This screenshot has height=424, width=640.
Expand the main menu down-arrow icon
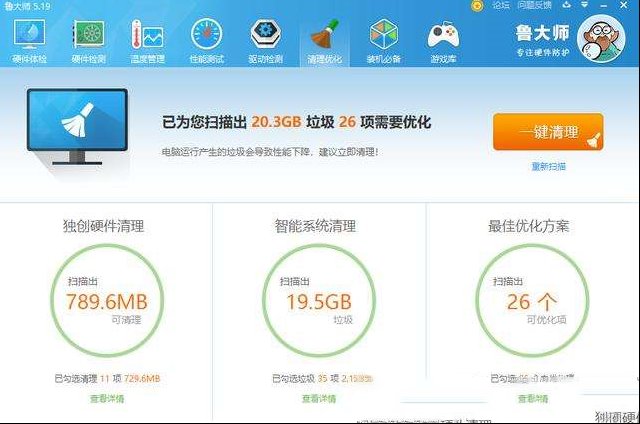tap(584, 5)
